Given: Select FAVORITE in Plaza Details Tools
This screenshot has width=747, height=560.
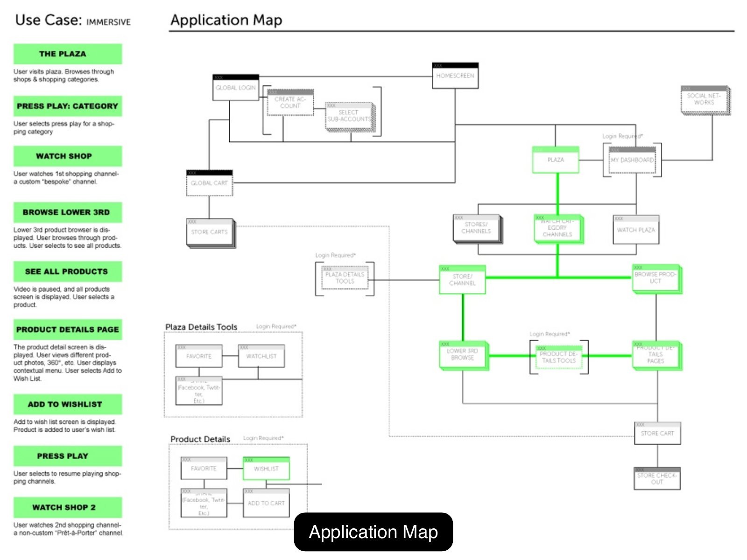Looking at the screenshot, I should [x=199, y=356].
